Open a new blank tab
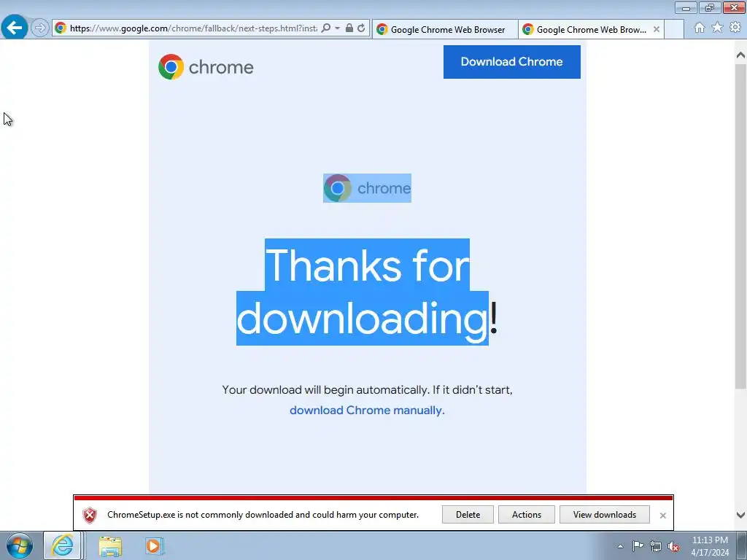Image resolution: width=747 pixels, height=560 pixels. pos(674,29)
